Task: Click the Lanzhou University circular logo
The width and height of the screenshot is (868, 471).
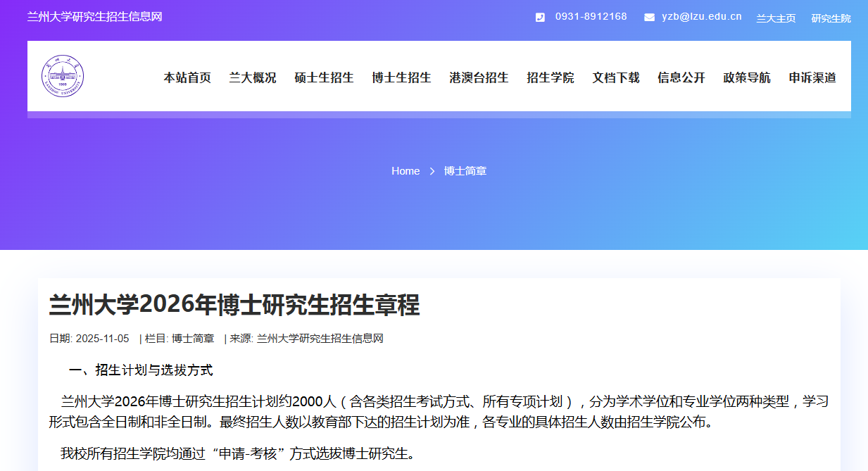Action: point(62,76)
